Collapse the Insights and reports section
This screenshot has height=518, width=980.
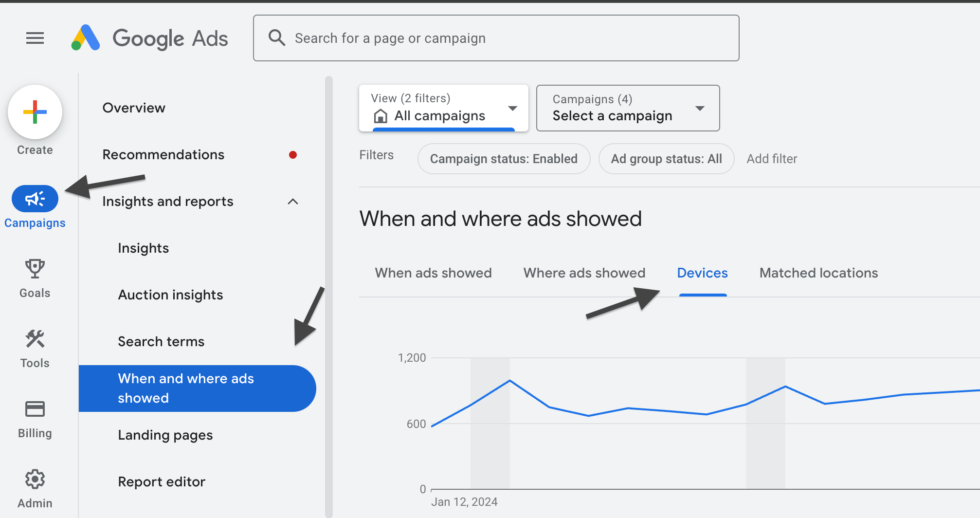292,201
